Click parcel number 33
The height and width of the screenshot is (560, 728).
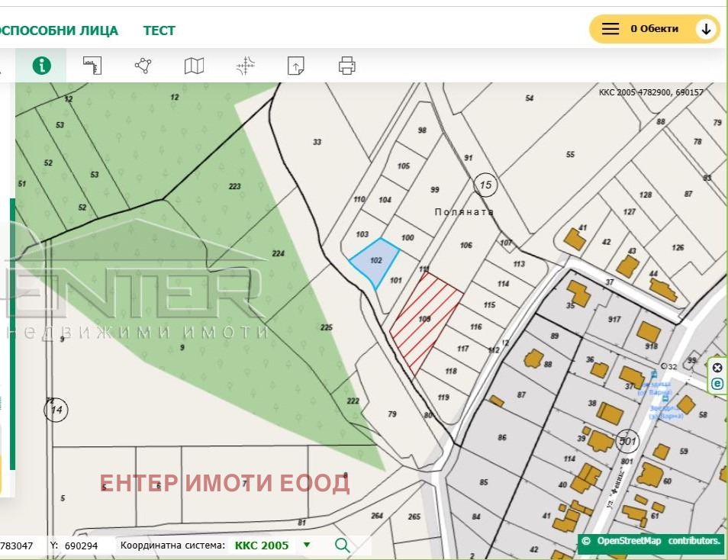[x=317, y=142]
